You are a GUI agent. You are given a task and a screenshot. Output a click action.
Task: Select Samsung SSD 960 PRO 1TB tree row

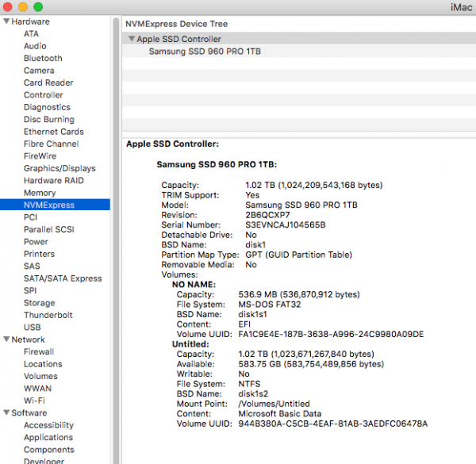(299, 51)
